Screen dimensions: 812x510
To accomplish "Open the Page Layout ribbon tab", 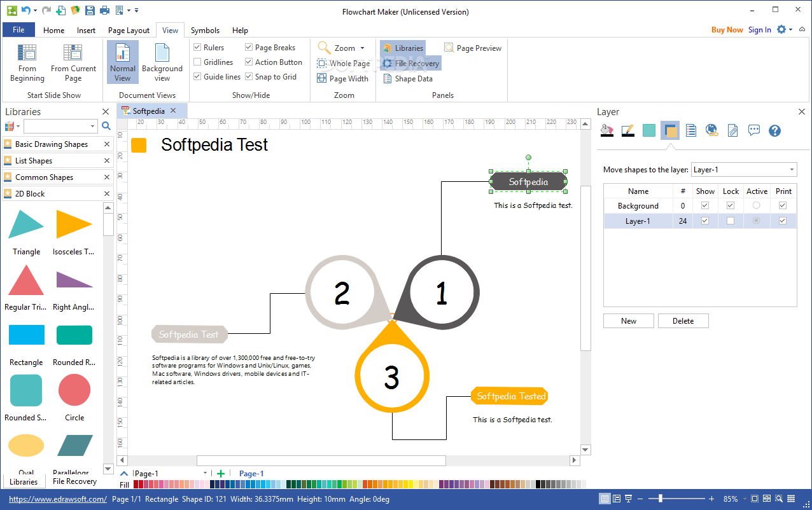I will point(129,30).
